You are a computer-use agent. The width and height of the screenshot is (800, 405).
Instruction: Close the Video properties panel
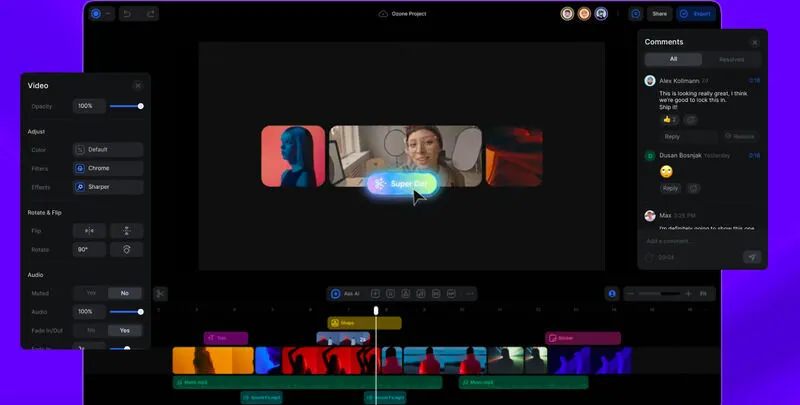pyautogui.click(x=138, y=86)
